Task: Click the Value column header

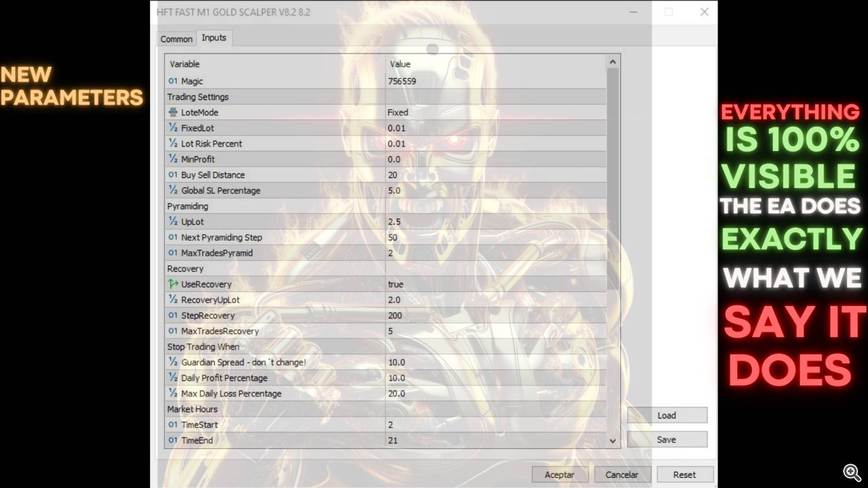Action: [496, 64]
